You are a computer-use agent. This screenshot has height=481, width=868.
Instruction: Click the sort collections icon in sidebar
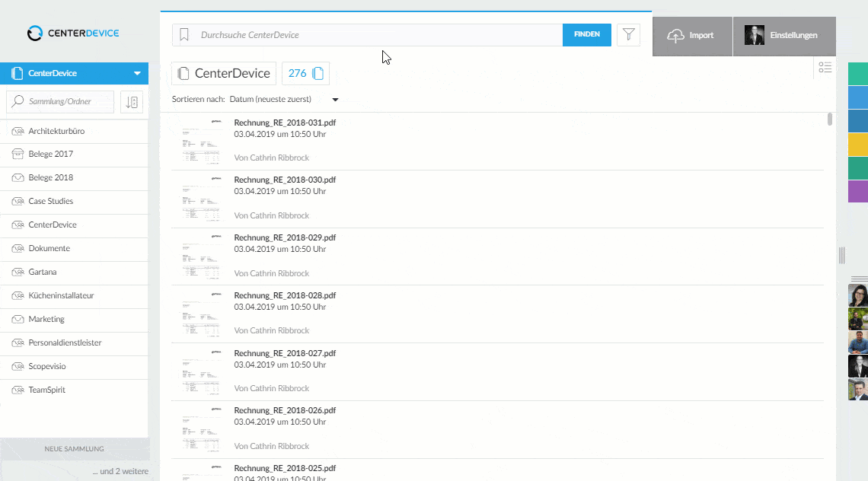click(x=132, y=102)
